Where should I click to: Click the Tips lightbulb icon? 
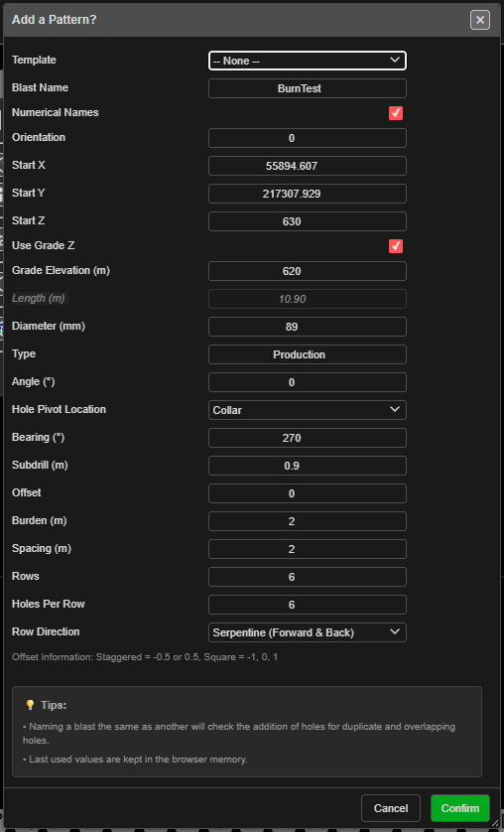[x=30, y=705]
